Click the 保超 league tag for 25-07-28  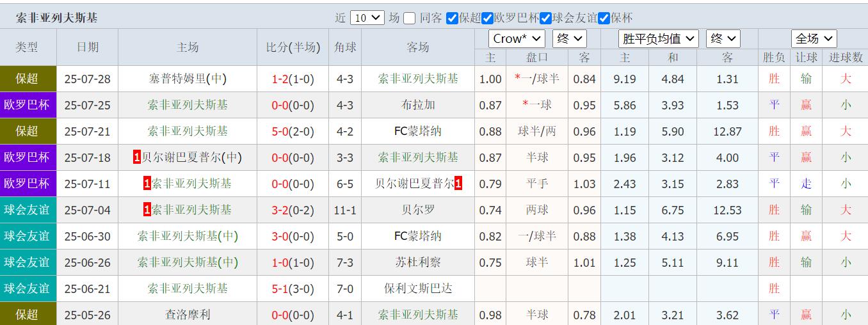point(28,79)
